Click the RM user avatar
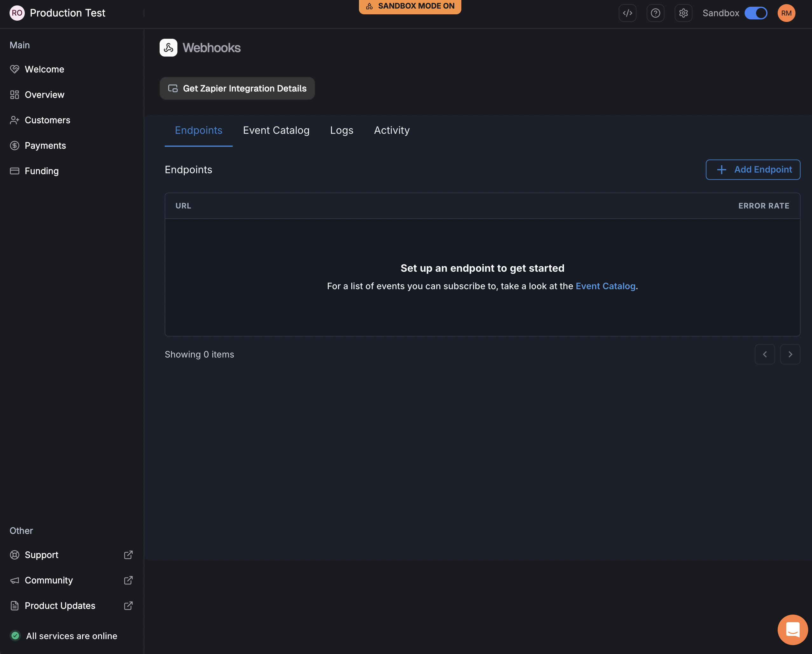This screenshot has height=654, width=812. coord(786,13)
